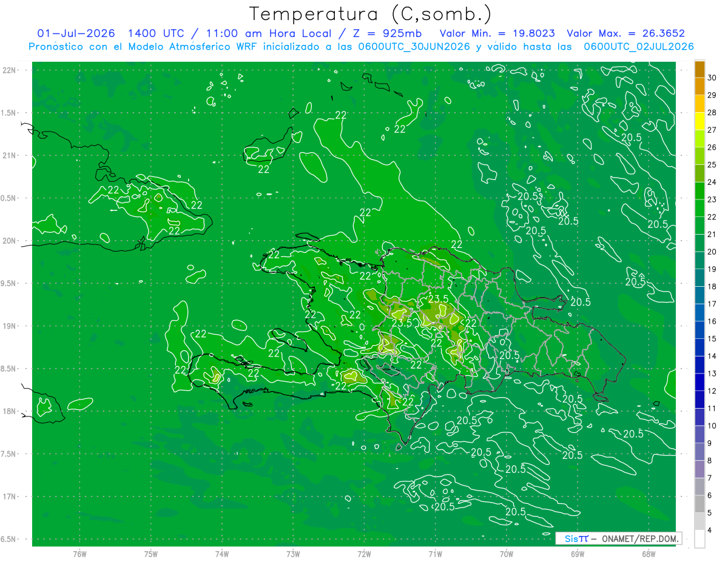Click the '20N' latitude axis label
The width and height of the screenshot is (728, 562).
[x=10, y=241]
